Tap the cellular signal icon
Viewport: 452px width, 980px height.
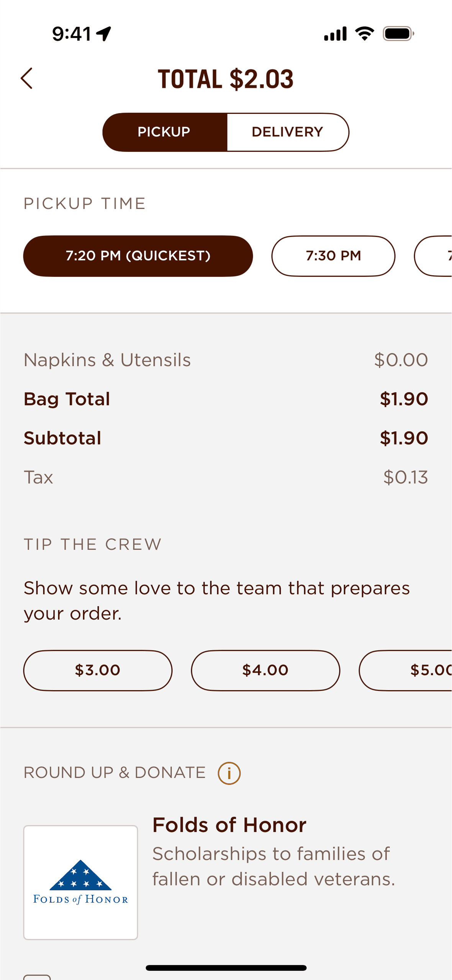click(335, 34)
